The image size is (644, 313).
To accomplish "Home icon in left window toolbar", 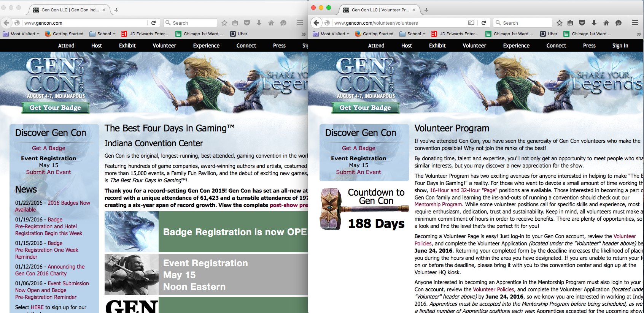I will pos(271,23).
